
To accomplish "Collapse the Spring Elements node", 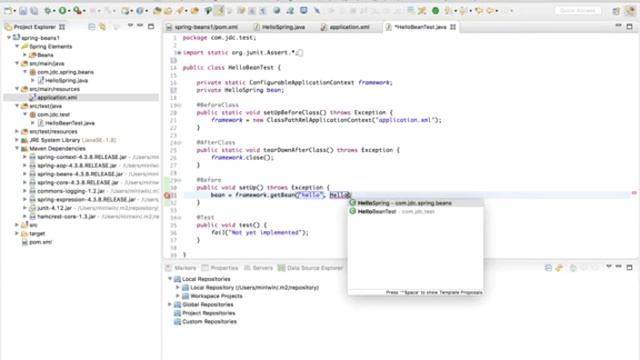I will pyautogui.click(x=17, y=46).
